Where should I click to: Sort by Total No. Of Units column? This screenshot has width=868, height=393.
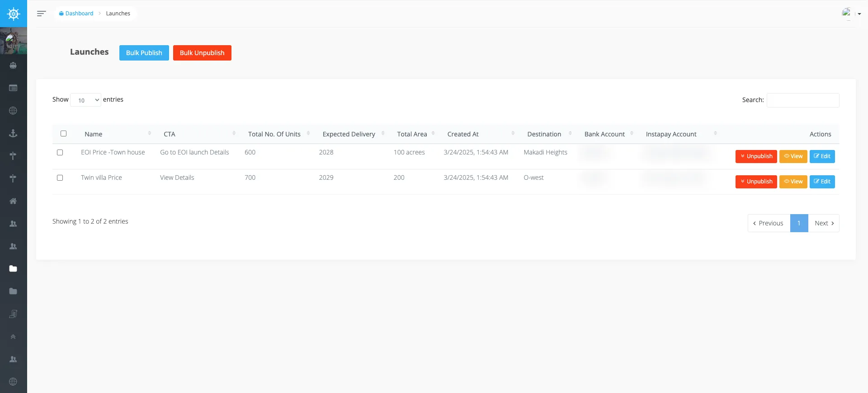coord(278,134)
